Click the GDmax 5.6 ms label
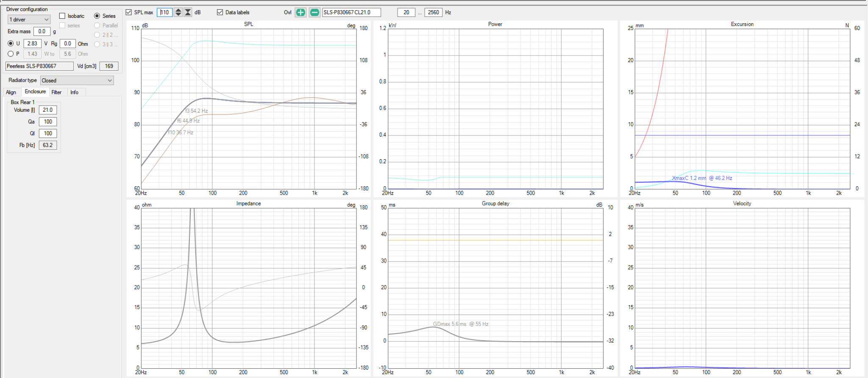Screen dimensions: 868x378 pyautogui.click(x=461, y=324)
